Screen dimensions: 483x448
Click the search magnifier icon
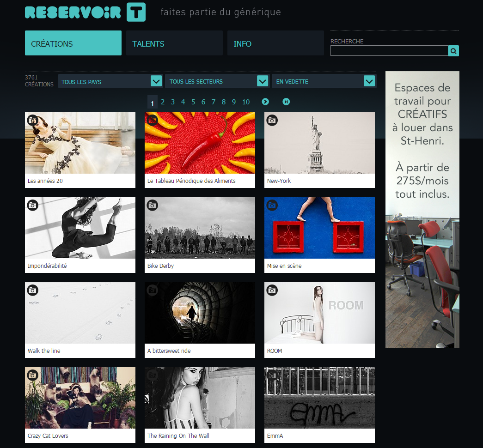453,51
